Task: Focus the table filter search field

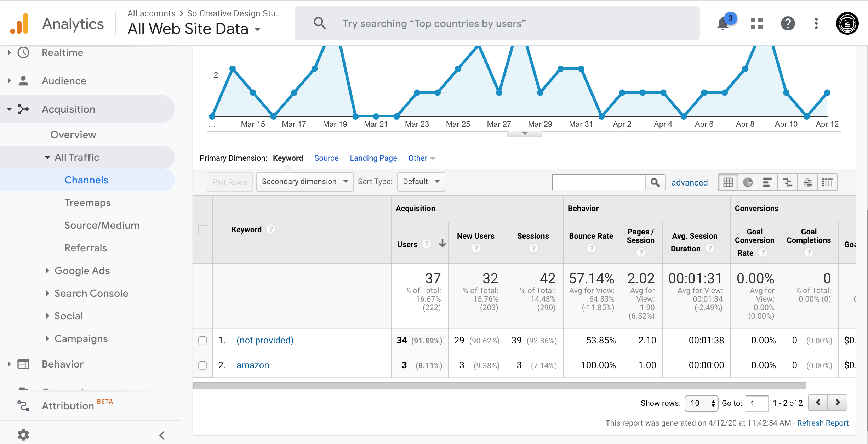Action: click(x=599, y=182)
